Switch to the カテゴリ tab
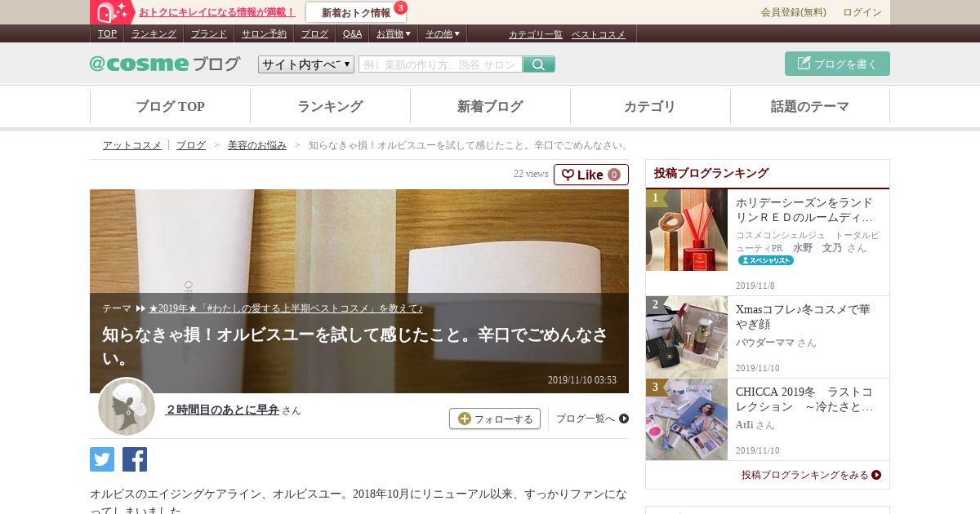The image size is (980, 514). coord(650,106)
